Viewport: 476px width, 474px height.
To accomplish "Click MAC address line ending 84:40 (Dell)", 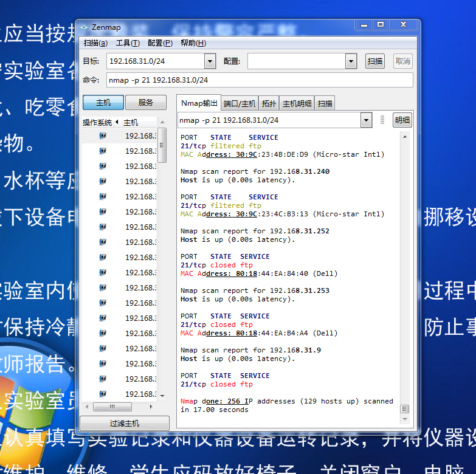I will tap(259, 273).
